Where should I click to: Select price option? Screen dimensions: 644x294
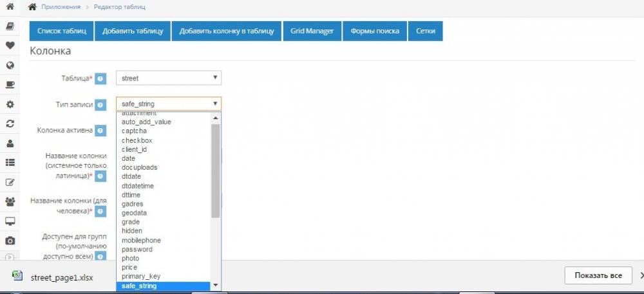tap(164, 268)
